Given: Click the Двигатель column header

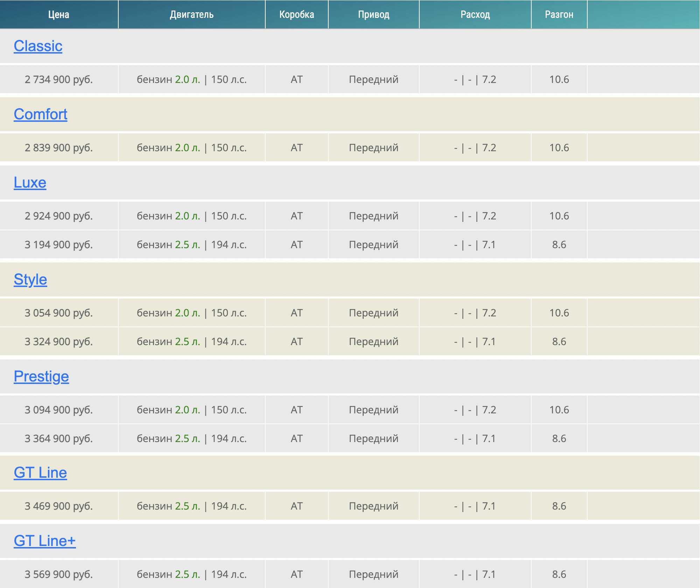Looking at the screenshot, I should point(191,15).
